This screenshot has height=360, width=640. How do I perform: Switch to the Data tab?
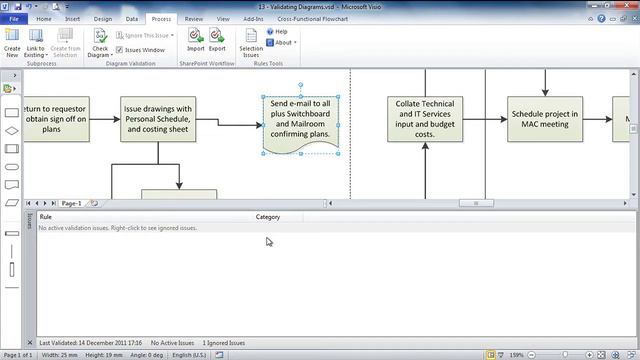(131, 19)
